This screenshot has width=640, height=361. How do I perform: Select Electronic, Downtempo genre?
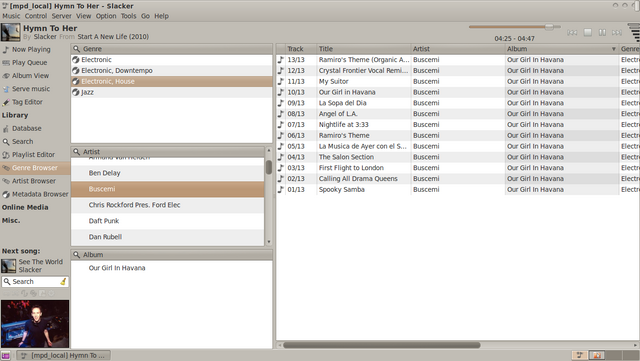171,70
